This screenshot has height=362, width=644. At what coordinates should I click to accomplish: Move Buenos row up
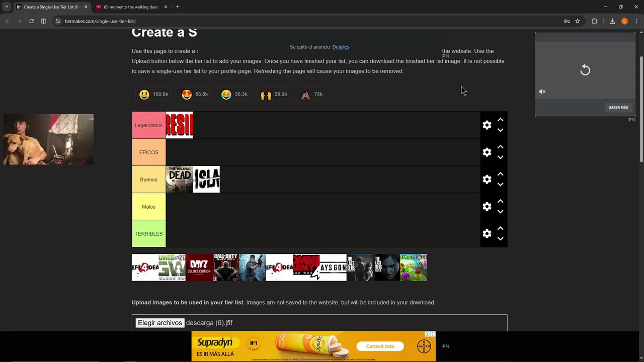500,174
